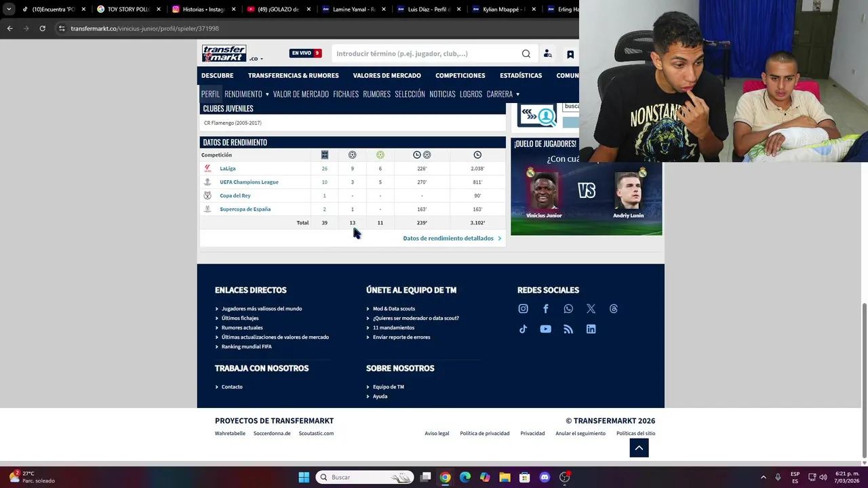Click the En Vivo live button
The width and height of the screenshot is (868, 488).
click(306, 54)
